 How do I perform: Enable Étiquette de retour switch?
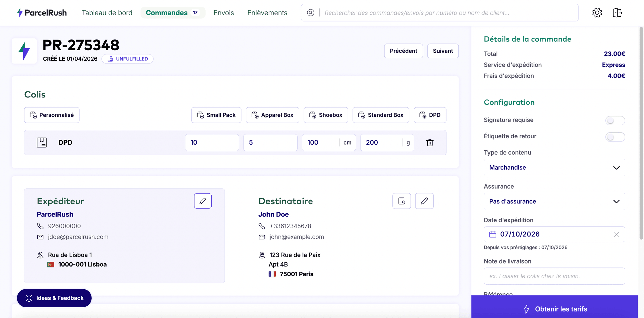tap(615, 137)
